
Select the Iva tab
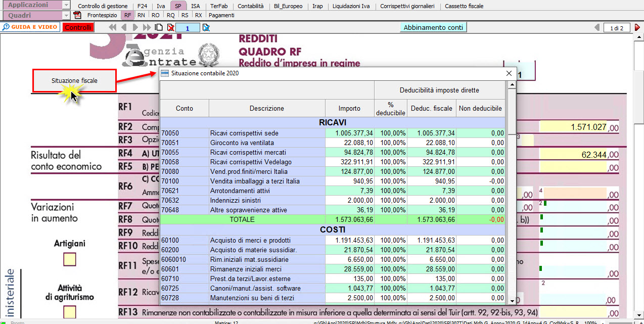161,6
